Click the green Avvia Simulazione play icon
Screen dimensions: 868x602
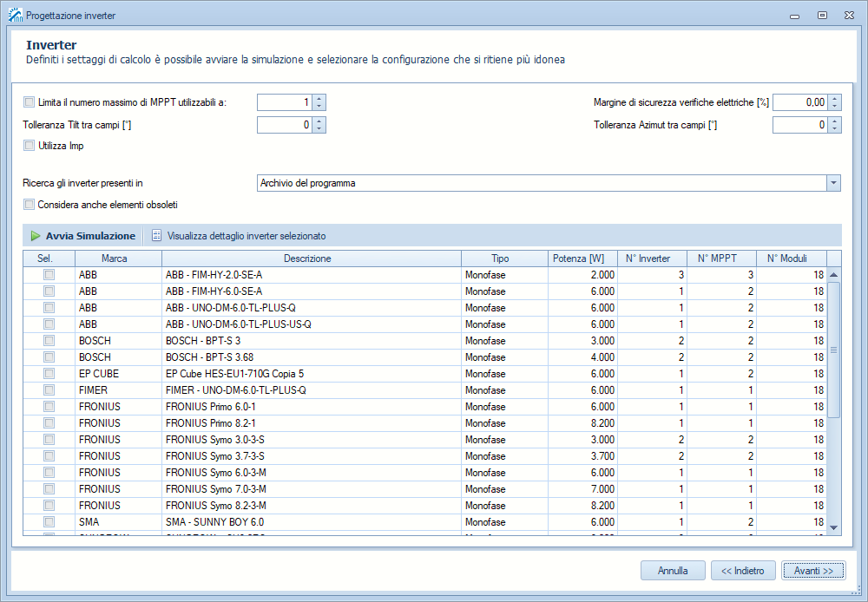pos(35,236)
